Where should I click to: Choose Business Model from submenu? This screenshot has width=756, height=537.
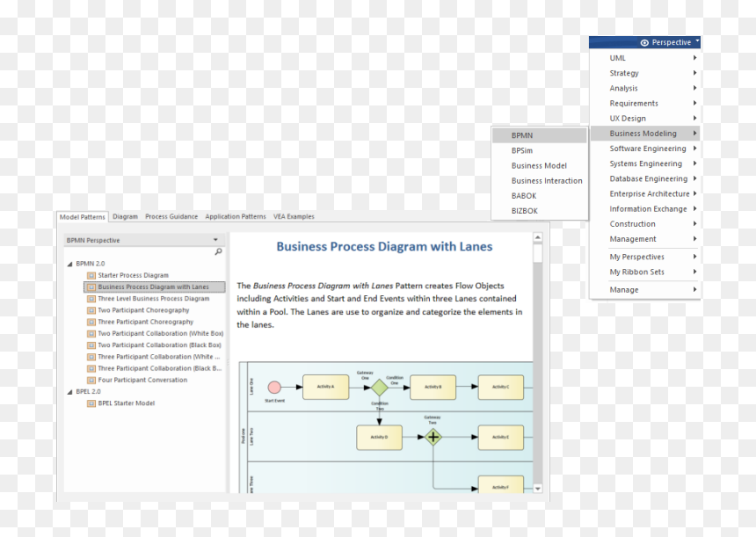click(x=540, y=166)
